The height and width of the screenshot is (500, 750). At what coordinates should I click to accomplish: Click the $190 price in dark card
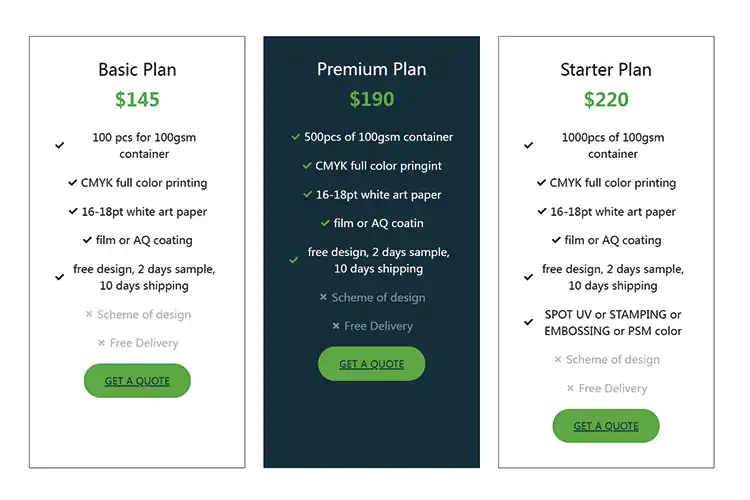tap(371, 99)
